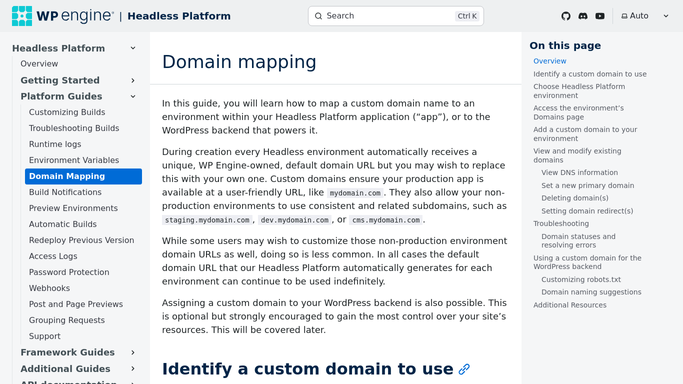Jump to Identify a custom domain to use
683x384 pixels.
[x=590, y=74]
